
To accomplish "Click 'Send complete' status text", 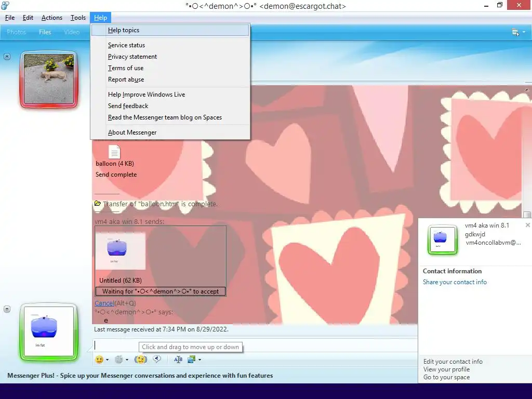I will (116, 175).
